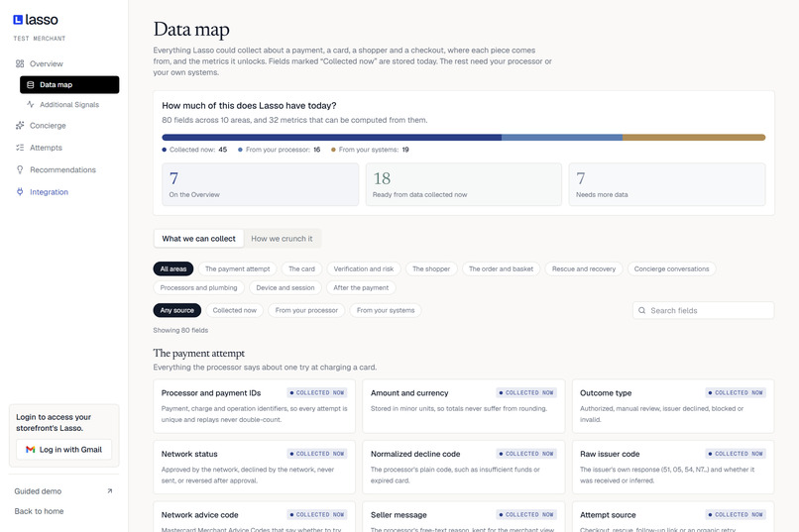Click the 18 Ready from data collected card

(x=464, y=184)
